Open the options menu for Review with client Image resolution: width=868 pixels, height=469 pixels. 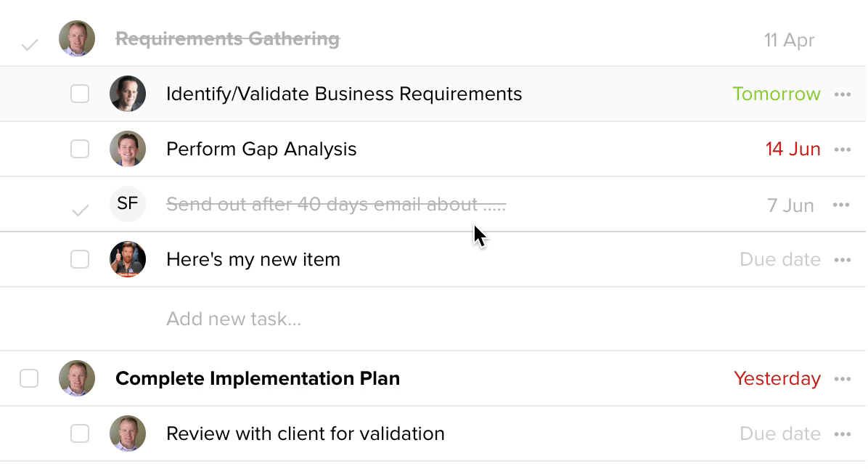(843, 433)
